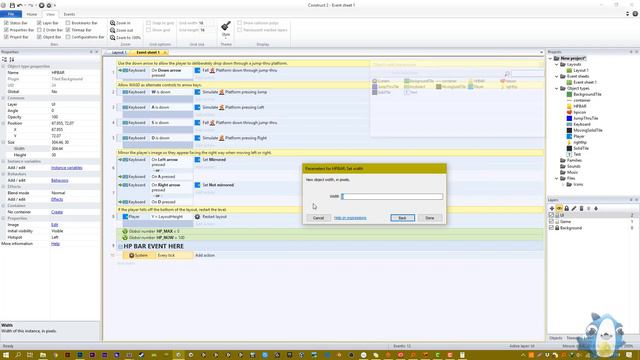The height and width of the screenshot is (360, 640).
Task: Collapse the Common properties section
Action: 3,98
